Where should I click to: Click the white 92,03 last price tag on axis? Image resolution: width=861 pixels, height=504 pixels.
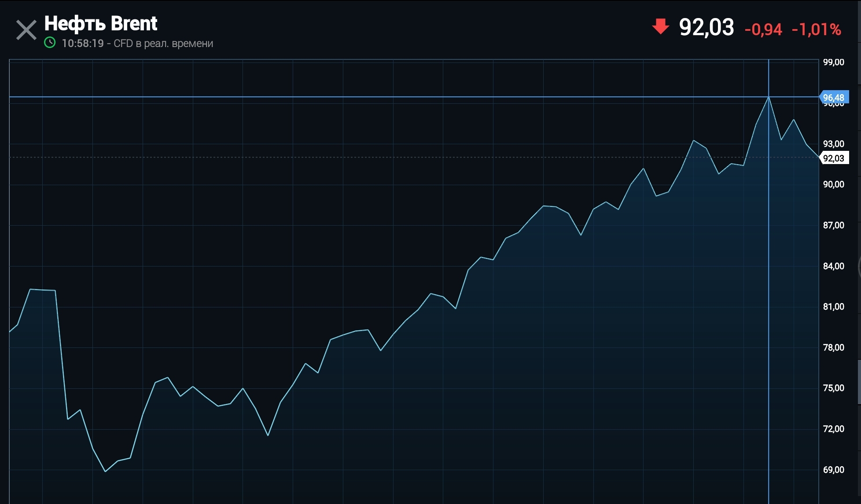tap(834, 158)
